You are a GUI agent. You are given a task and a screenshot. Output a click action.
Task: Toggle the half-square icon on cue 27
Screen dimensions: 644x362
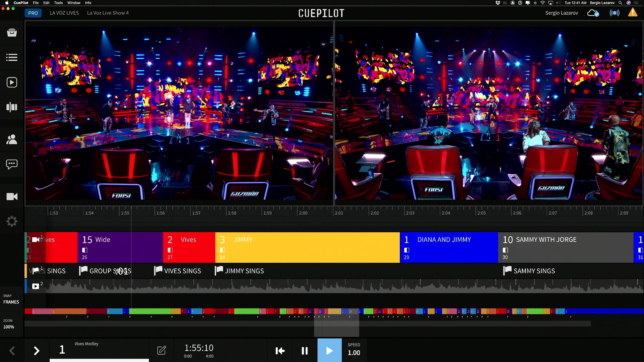point(170,250)
